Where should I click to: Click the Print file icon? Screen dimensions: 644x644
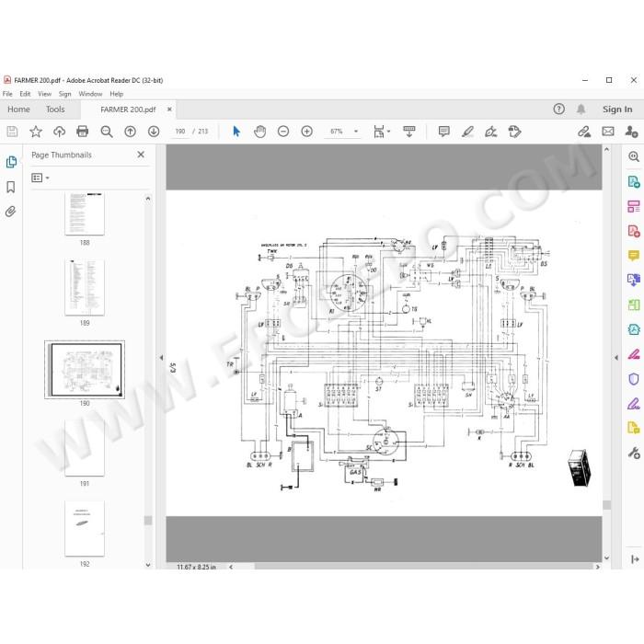[x=83, y=132]
